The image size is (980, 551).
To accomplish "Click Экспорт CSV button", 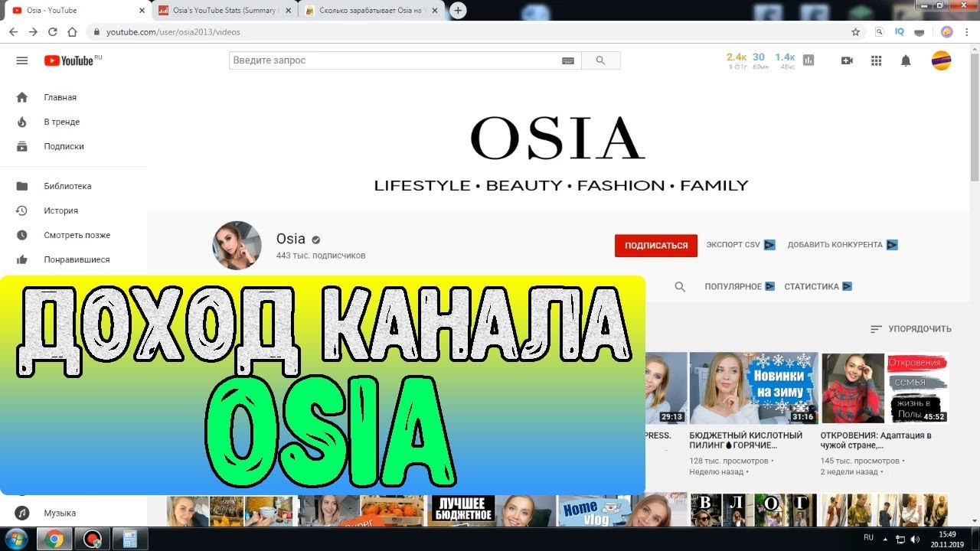I will (x=740, y=245).
